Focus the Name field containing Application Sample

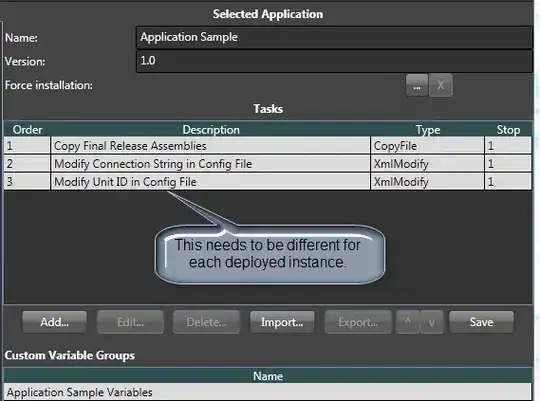(334, 37)
